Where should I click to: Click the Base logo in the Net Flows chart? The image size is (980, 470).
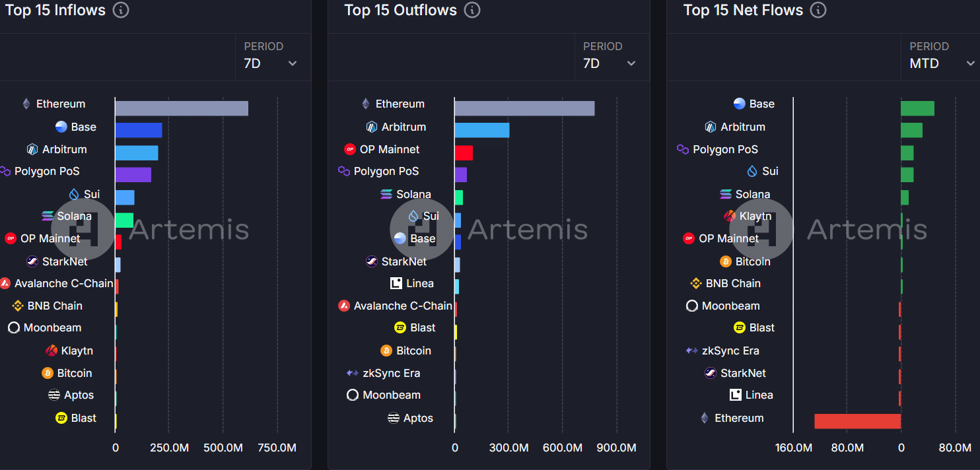pos(740,104)
